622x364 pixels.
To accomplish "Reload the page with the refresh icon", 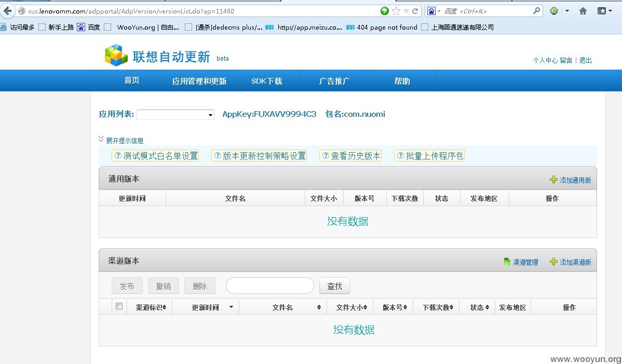I will 415,11.
